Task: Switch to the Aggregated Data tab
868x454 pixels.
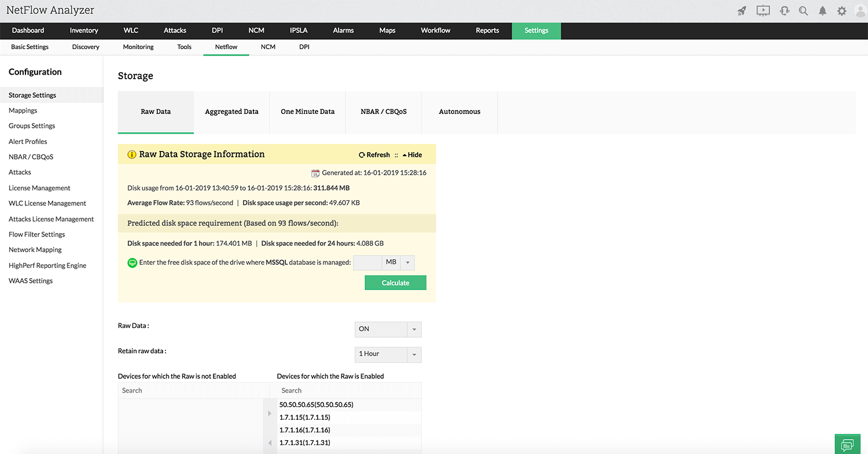Action: click(x=231, y=112)
